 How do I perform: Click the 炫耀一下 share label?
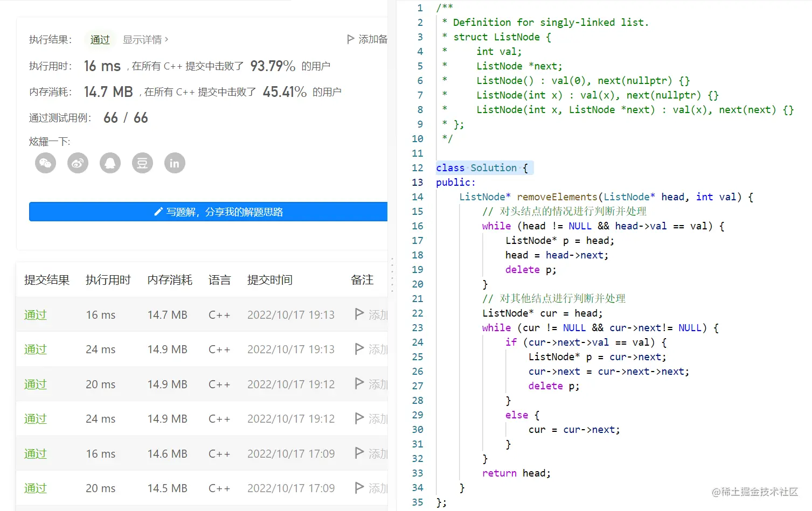(x=50, y=142)
